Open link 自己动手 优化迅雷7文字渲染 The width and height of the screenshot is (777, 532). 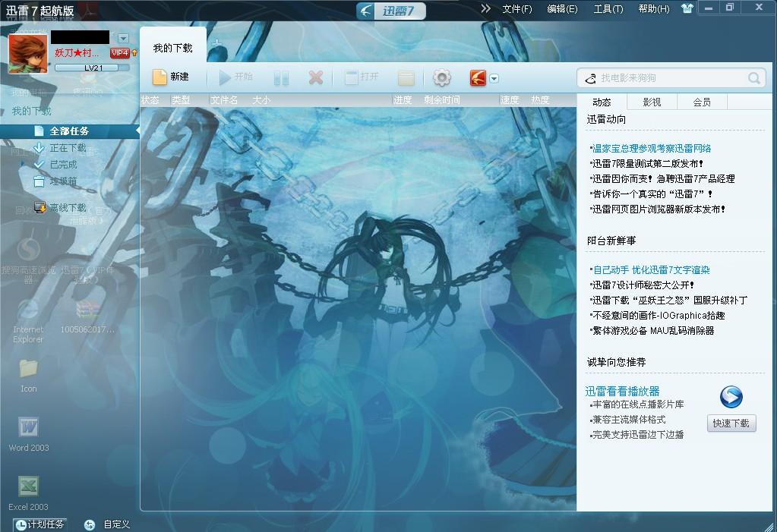652,270
